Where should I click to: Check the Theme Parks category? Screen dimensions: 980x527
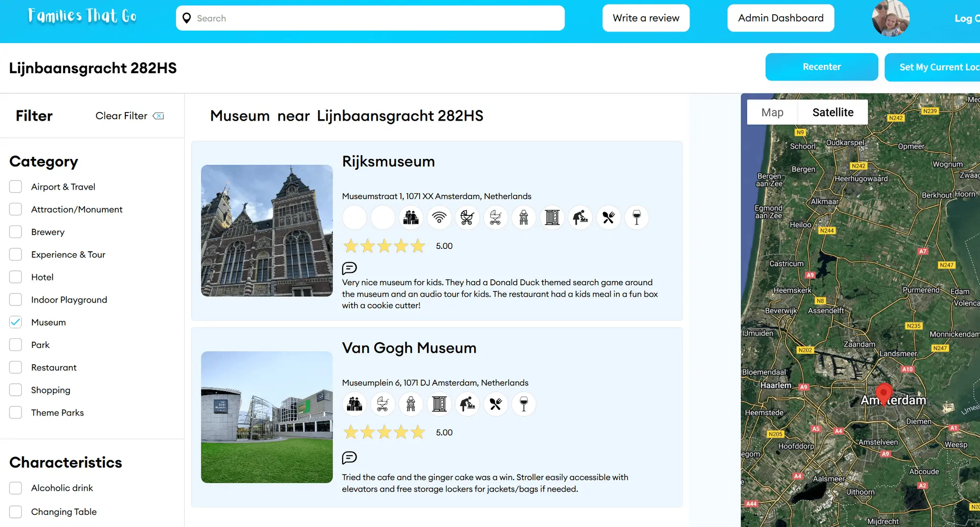tap(15, 413)
